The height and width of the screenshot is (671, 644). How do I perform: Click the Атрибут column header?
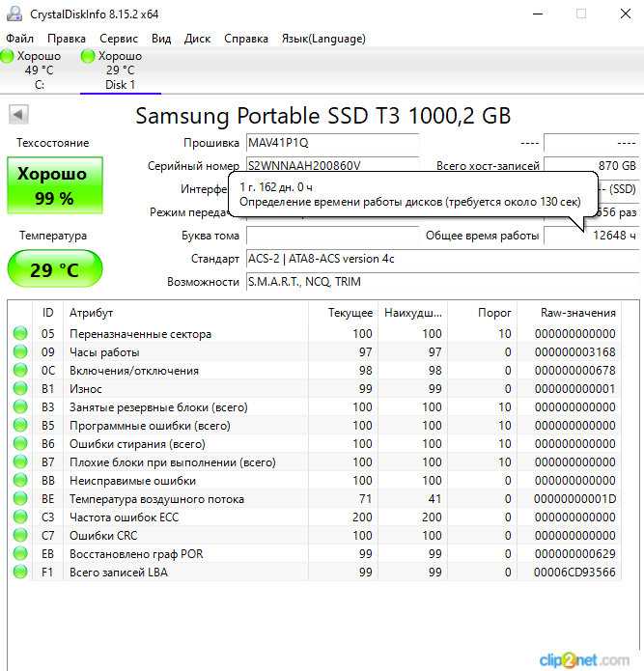185,313
